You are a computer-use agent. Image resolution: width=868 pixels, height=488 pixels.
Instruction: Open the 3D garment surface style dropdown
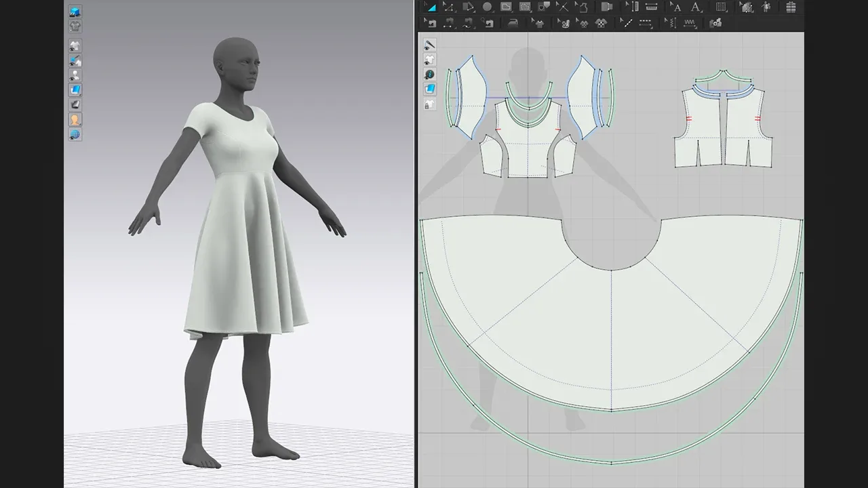point(75,90)
